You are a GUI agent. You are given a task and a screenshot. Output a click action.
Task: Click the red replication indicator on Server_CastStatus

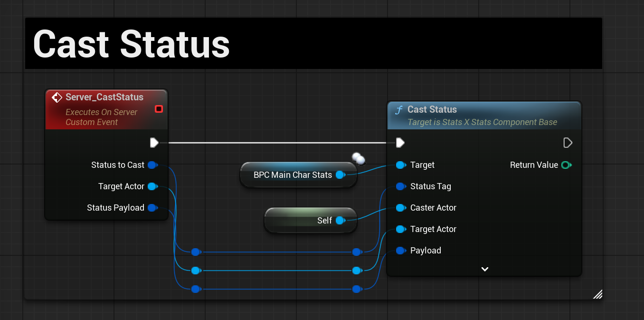point(159,109)
